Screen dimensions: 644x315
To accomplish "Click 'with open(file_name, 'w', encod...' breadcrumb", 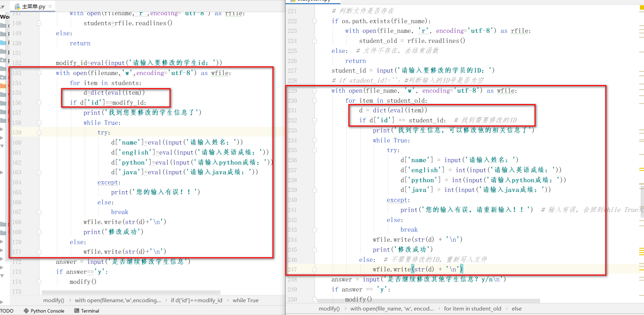I will pos(392,308).
